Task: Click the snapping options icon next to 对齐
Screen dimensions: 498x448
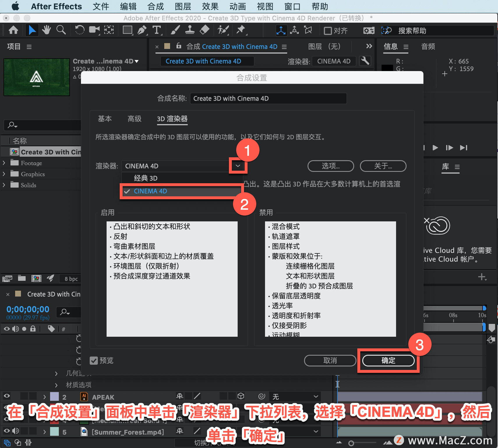Action: click(369, 31)
